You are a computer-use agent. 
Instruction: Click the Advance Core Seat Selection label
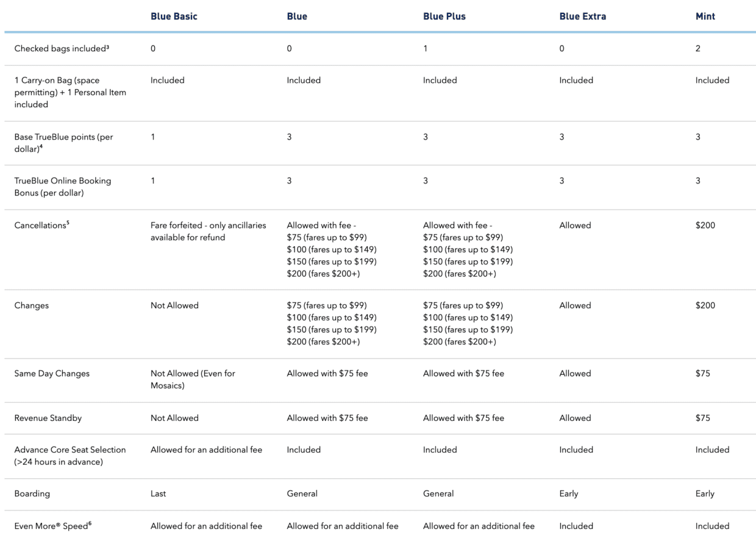[70, 456]
